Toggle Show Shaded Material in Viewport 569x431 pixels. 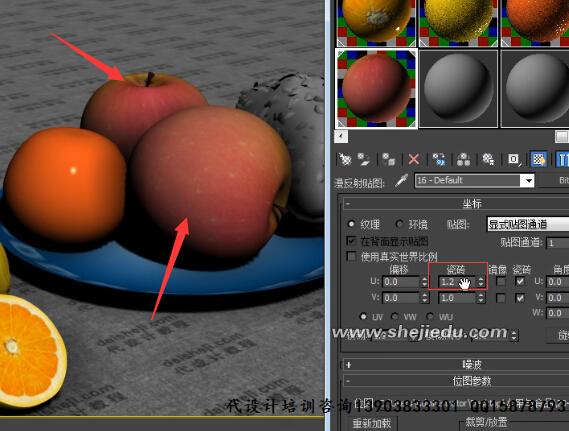pyautogui.click(x=539, y=159)
